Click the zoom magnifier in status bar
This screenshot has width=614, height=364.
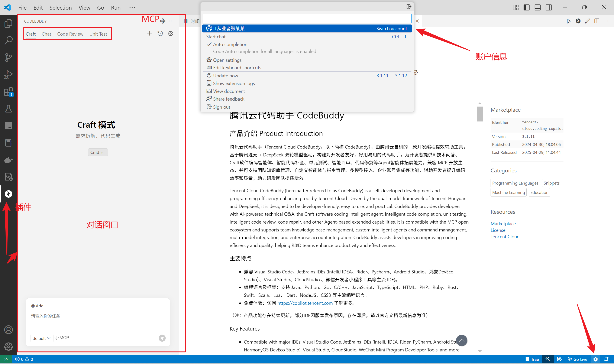click(x=548, y=359)
